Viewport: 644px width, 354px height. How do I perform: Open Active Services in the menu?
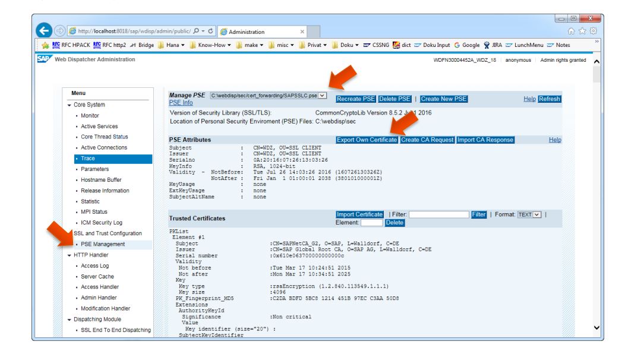(99, 127)
